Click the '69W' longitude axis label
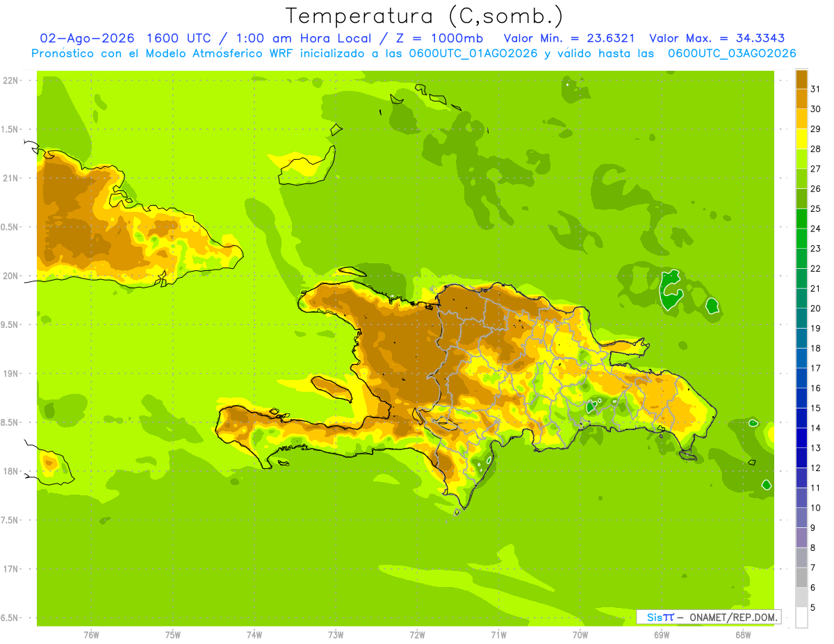 pyautogui.click(x=661, y=635)
